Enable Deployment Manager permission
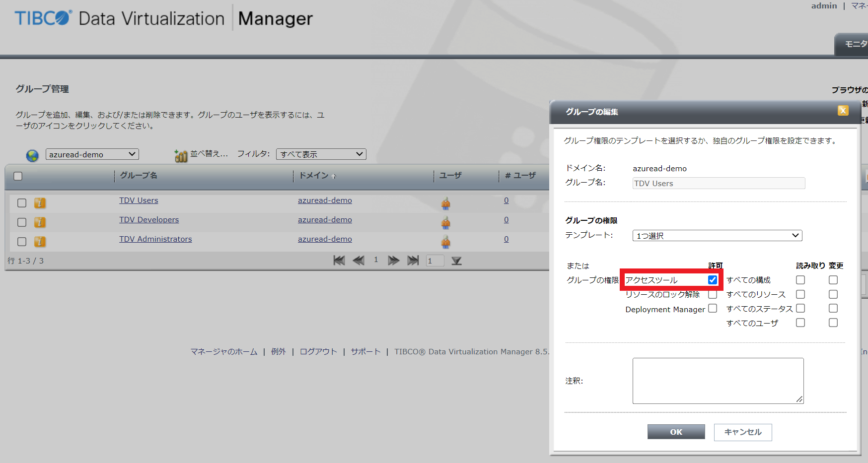 pos(713,308)
